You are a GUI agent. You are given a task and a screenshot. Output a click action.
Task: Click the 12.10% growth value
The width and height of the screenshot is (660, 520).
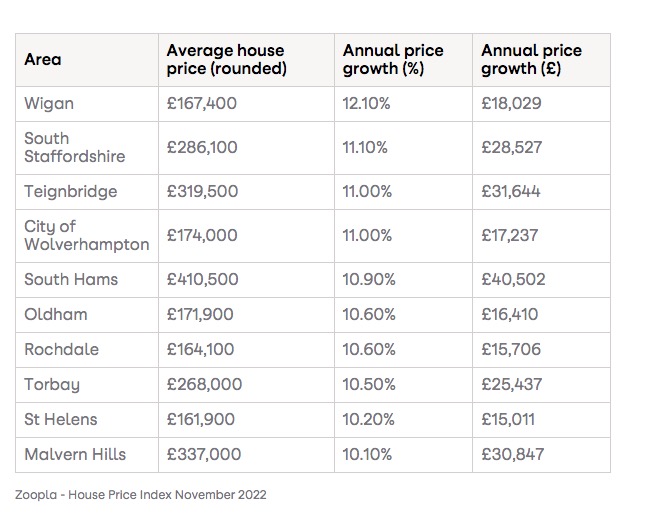[x=369, y=104]
